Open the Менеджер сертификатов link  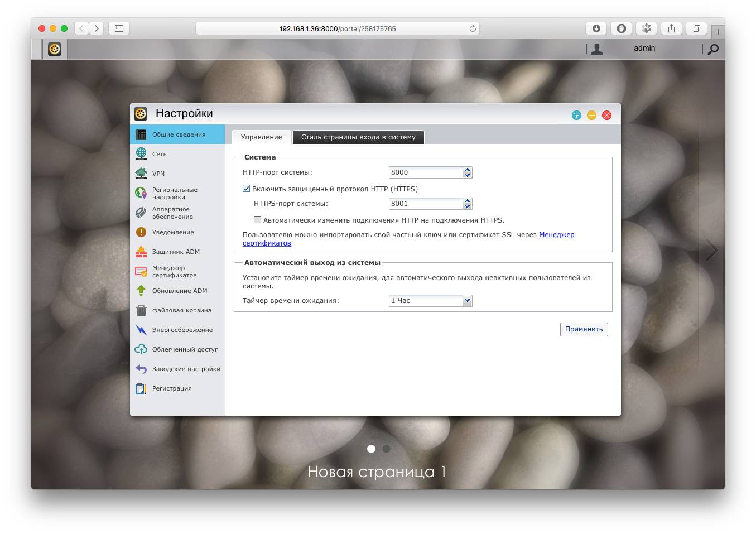pyautogui.click(x=408, y=239)
